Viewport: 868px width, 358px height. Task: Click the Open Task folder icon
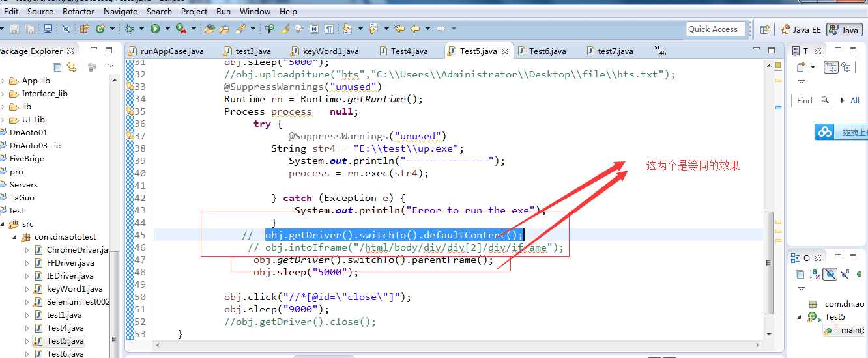[224, 29]
